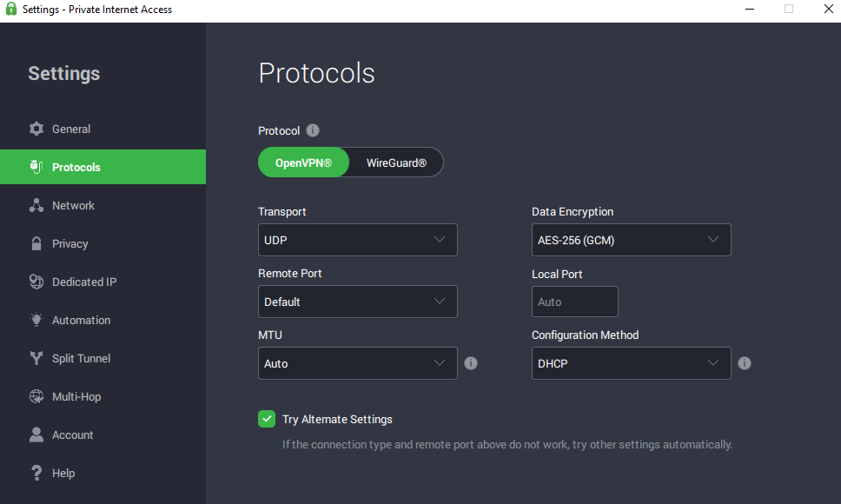Click the Help question mark icon
The image size is (841, 504).
coord(36,473)
